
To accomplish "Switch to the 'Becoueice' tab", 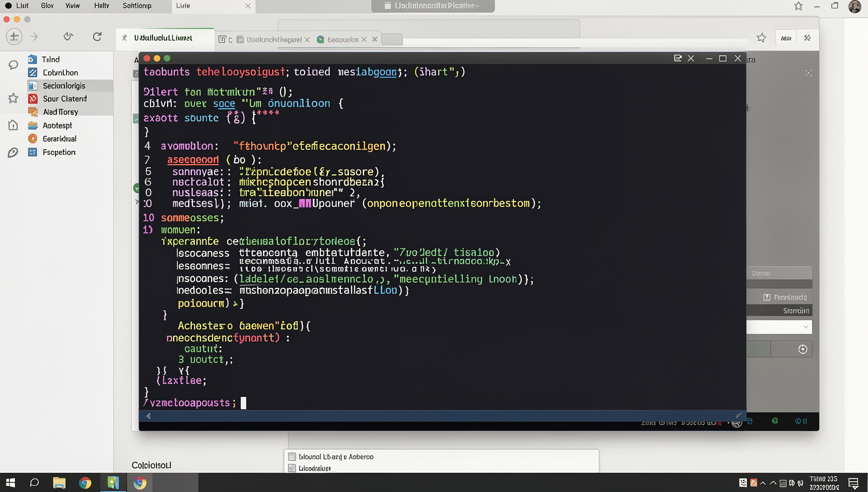I will [x=343, y=40].
